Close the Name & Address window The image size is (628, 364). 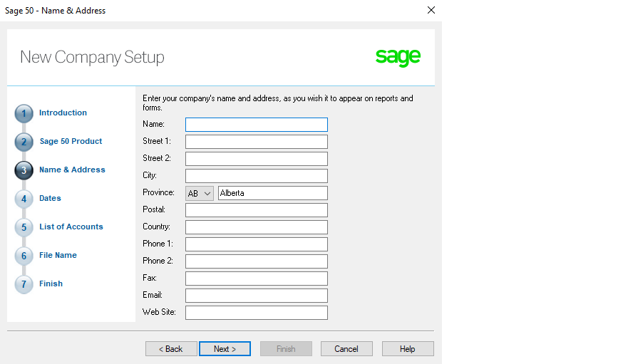[x=431, y=10]
